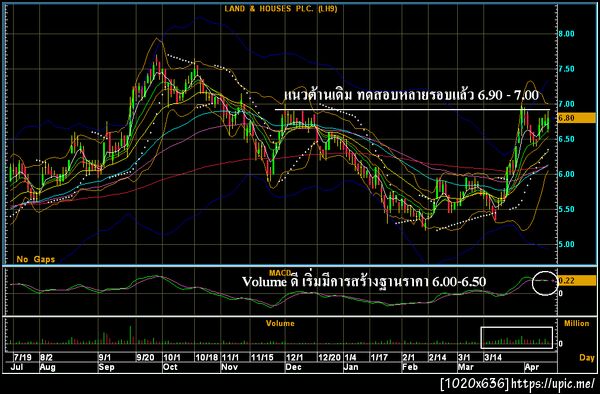Select the 6.00 price axis label
Image resolution: width=600 pixels, height=394 pixels.
click(x=566, y=174)
